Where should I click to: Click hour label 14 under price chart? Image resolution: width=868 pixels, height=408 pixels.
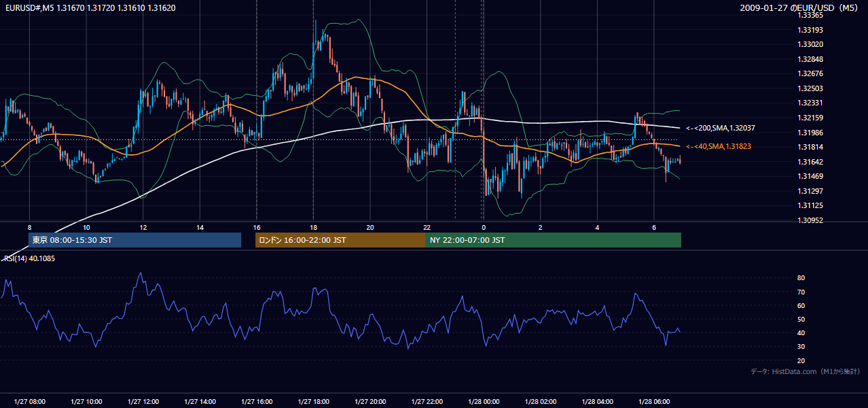click(x=200, y=227)
